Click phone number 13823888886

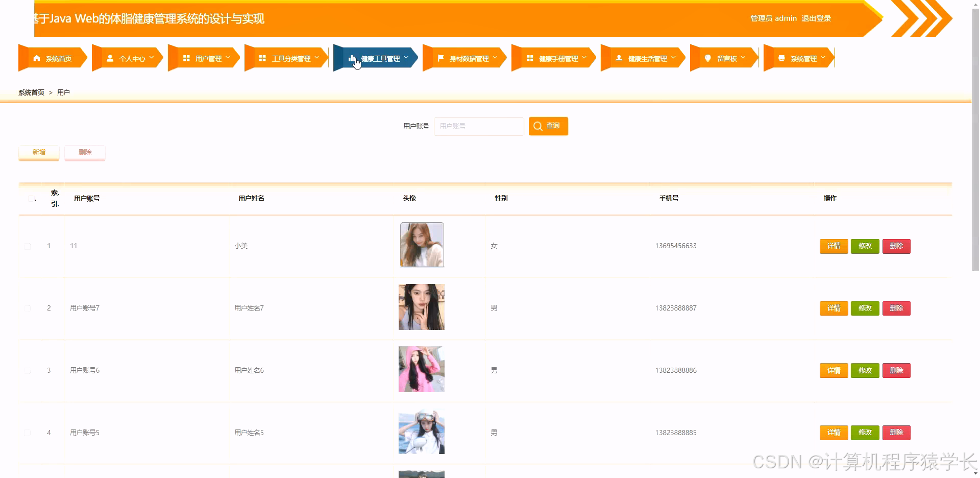click(676, 371)
